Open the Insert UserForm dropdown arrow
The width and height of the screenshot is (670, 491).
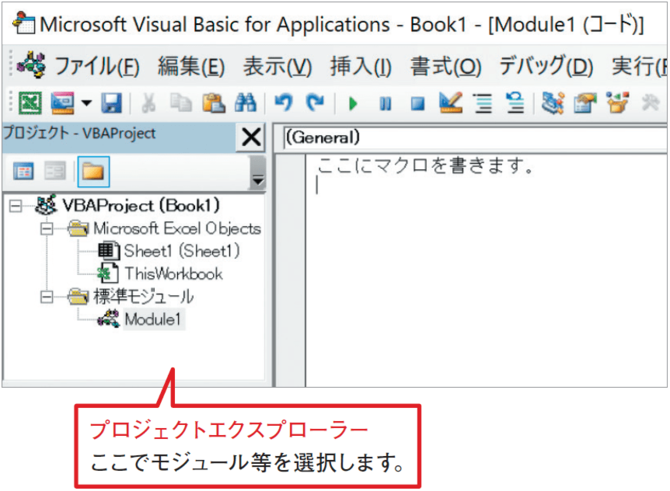[x=87, y=103]
